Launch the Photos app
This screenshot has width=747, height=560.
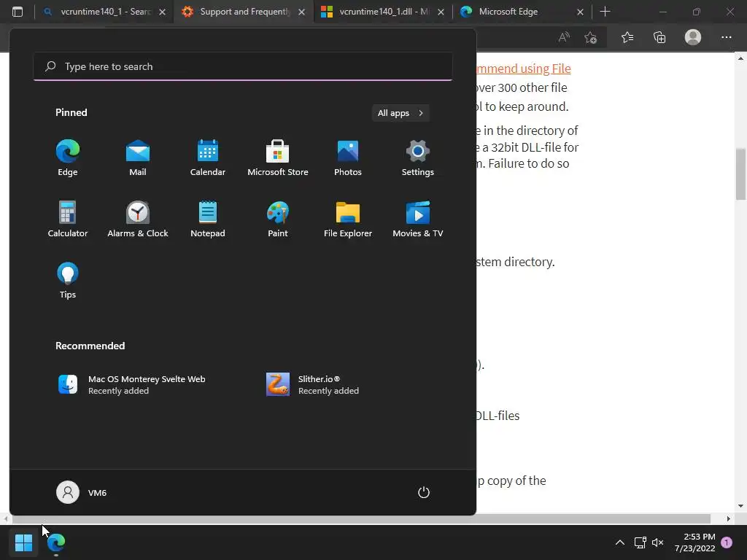coord(348,158)
